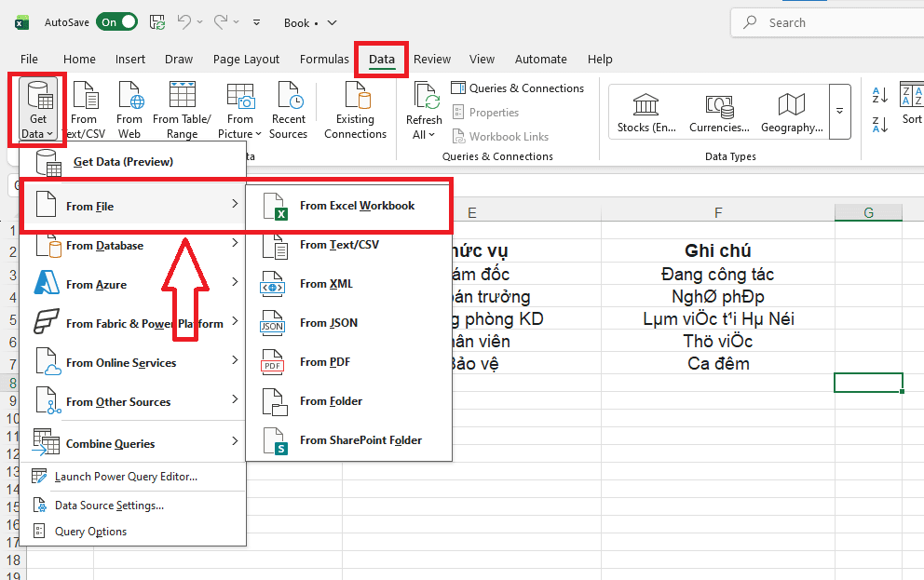Choose From Text/CSV in submenu
Image resolution: width=924 pixels, height=580 pixels.
[x=349, y=244]
